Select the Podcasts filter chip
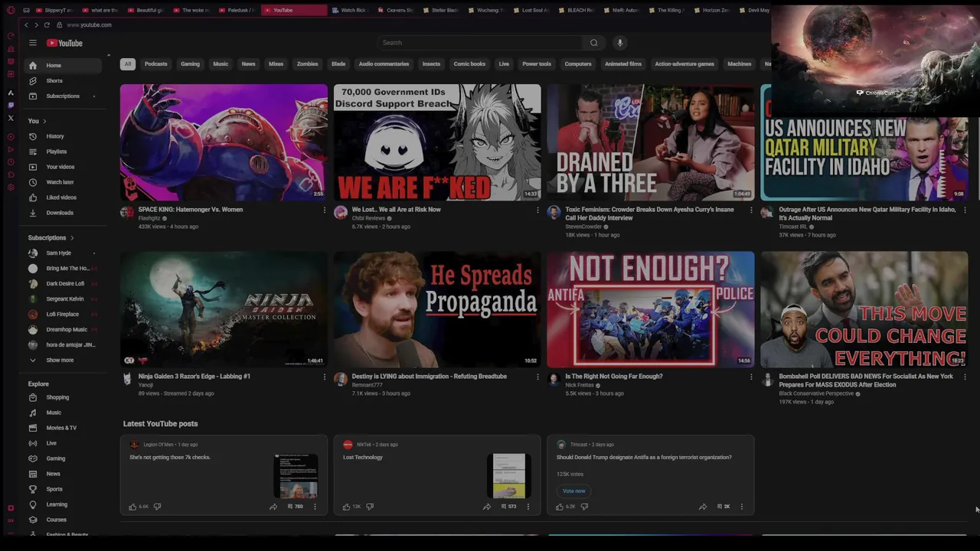Viewport: 980px width, 551px height. click(x=156, y=64)
